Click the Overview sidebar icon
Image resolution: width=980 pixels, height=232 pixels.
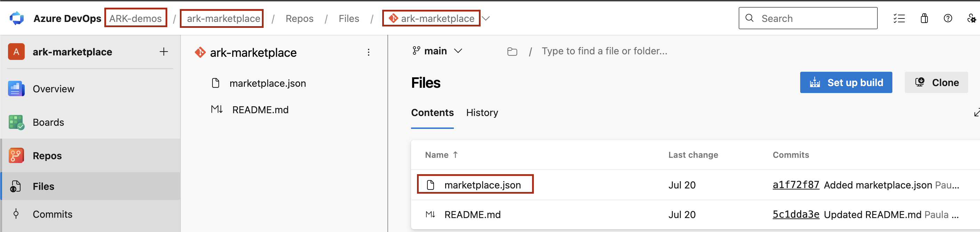(x=16, y=89)
